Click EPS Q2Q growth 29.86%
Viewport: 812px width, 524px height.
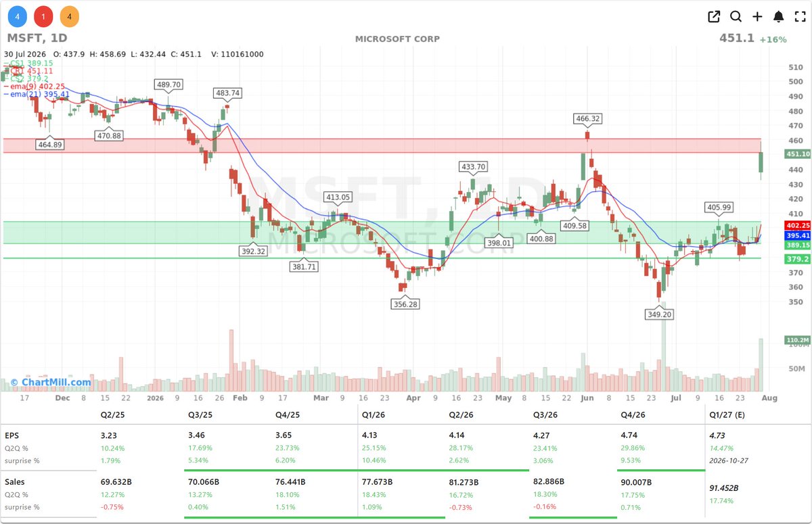point(633,448)
